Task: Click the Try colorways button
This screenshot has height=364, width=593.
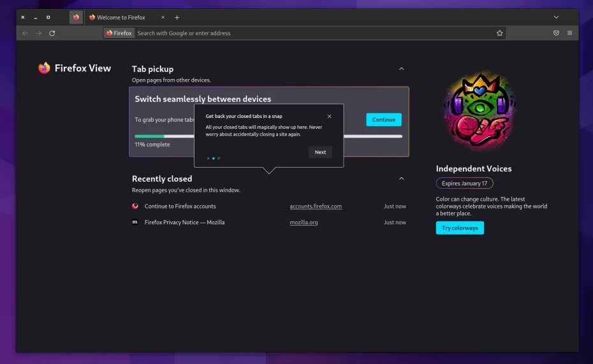Action: coord(460,228)
